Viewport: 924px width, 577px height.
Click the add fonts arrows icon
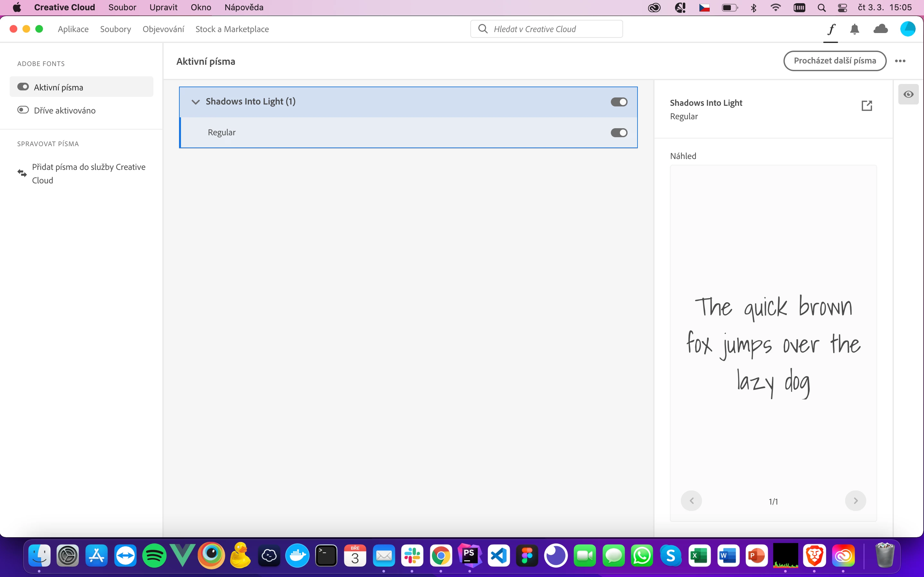pos(22,173)
